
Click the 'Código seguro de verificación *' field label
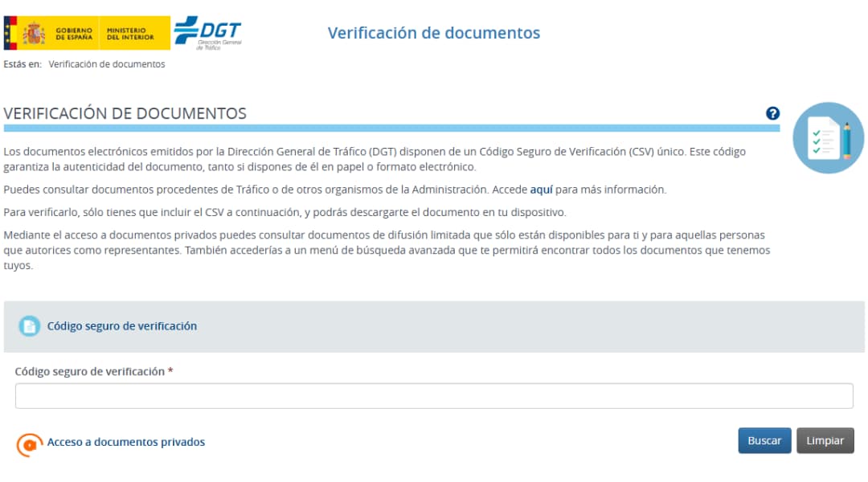pyautogui.click(x=94, y=371)
